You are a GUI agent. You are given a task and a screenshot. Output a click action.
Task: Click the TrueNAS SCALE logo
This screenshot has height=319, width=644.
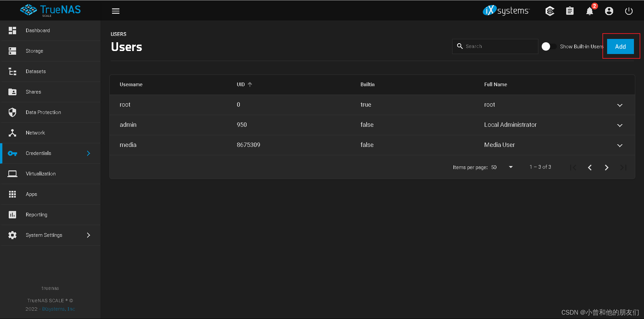tap(50, 10)
